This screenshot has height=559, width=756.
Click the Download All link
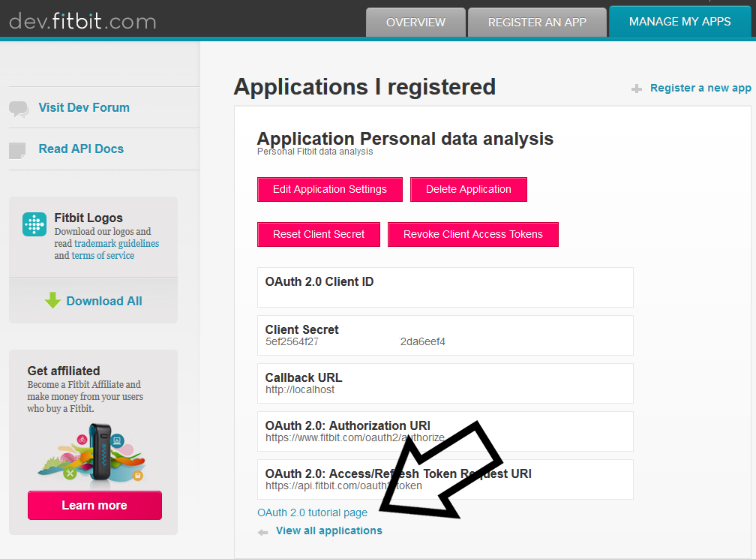pos(104,301)
